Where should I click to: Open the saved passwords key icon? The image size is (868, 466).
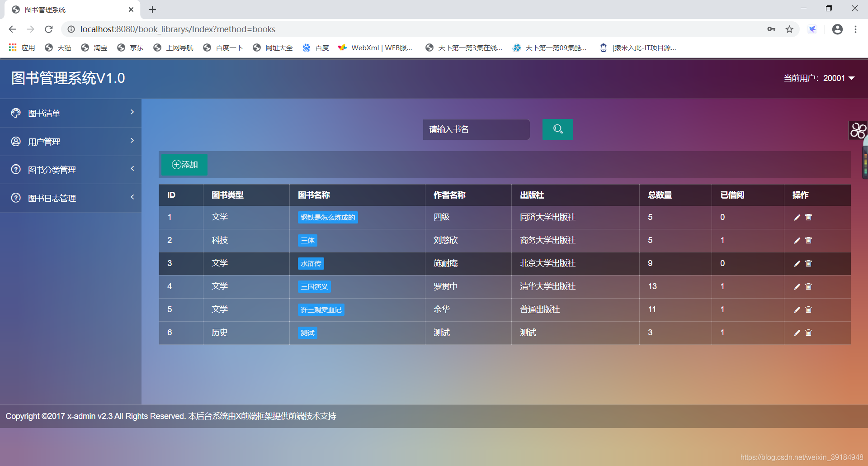tap(771, 29)
